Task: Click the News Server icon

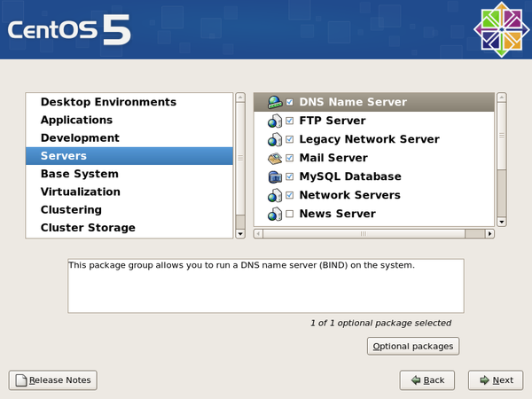Action: (x=275, y=214)
